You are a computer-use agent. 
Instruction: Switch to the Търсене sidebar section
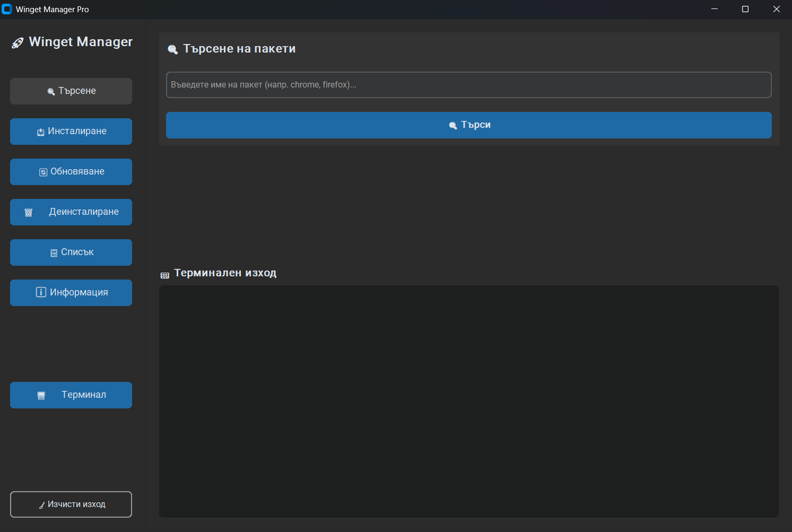(x=71, y=91)
